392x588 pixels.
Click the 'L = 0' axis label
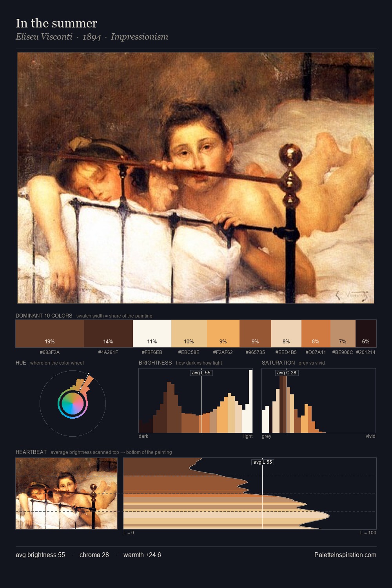tap(129, 533)
